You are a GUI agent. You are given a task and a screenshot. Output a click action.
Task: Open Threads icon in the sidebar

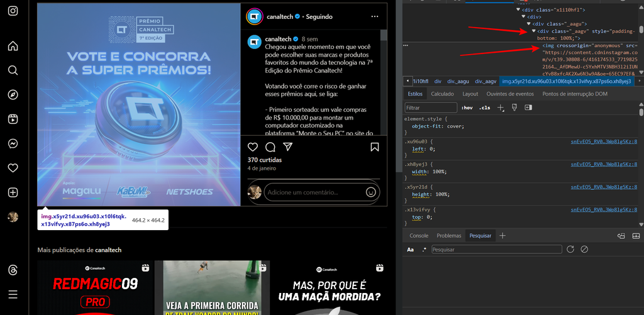(13, 270)
